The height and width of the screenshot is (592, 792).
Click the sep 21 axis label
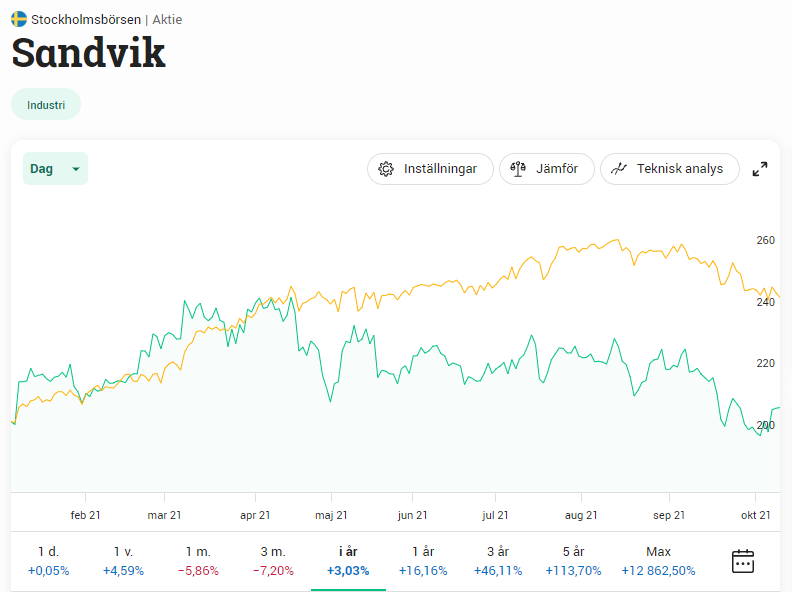tap(669, 515)
